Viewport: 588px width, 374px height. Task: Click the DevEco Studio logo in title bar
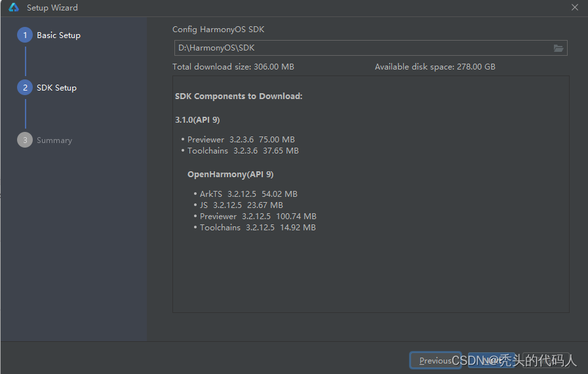pos(14,7)
